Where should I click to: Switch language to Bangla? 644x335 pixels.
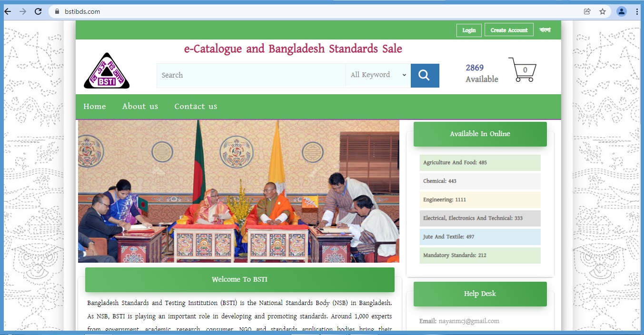[545, 30]
